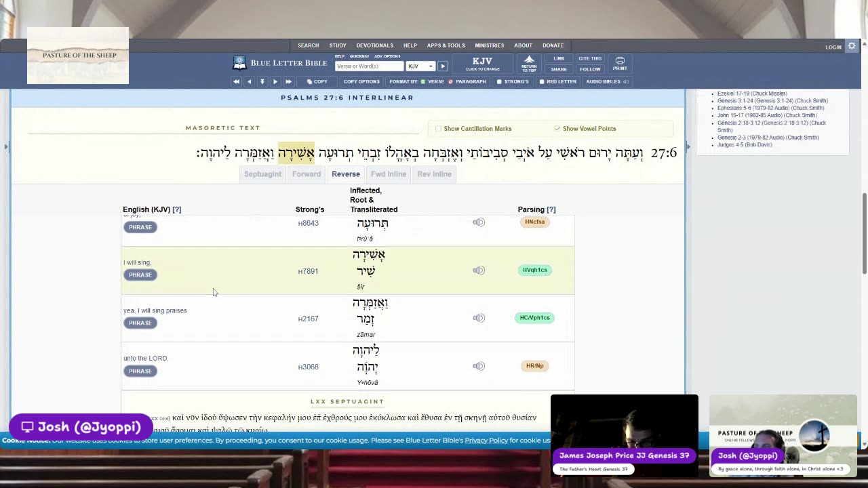Click the HVqh1cs parsing tag
This screenshot has width=868, height=488.
coord(534,270)
